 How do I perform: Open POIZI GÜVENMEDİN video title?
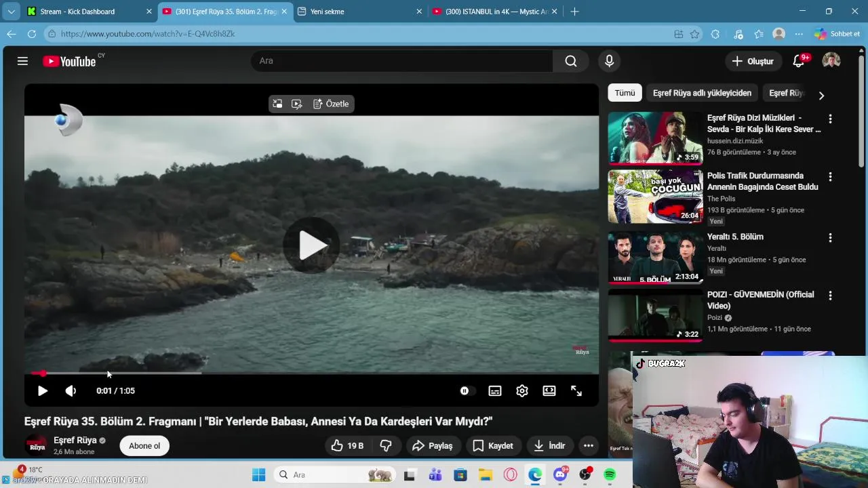pyautogui.click(x=761, y=300)
